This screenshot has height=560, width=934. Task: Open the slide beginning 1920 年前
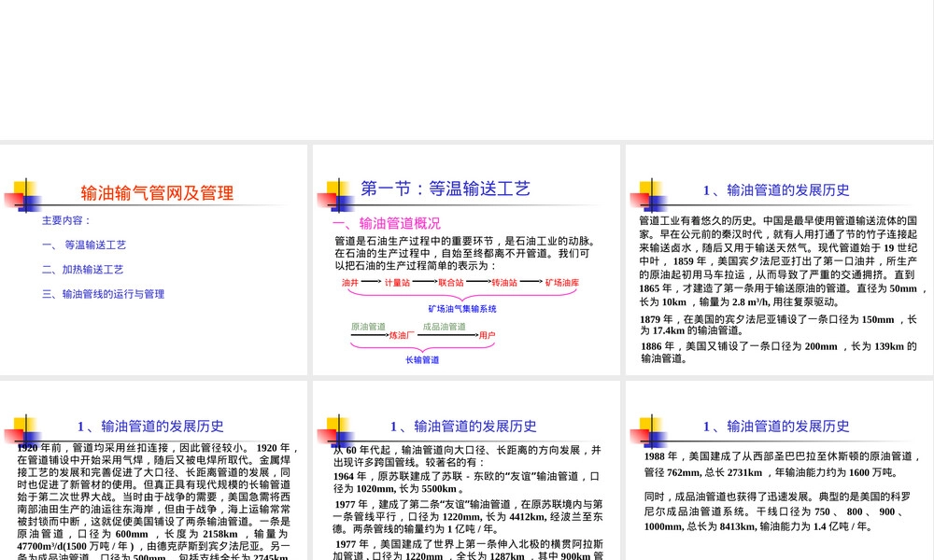(153, 470)
